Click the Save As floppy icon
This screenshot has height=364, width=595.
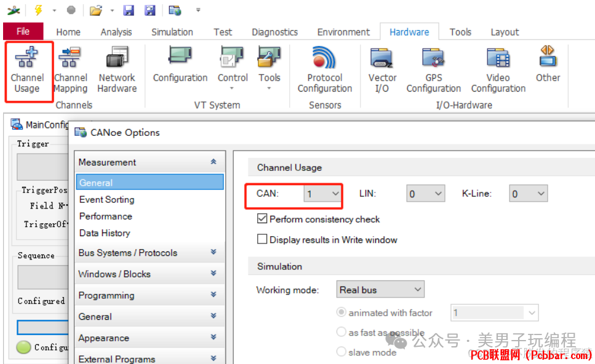point(150,10)
